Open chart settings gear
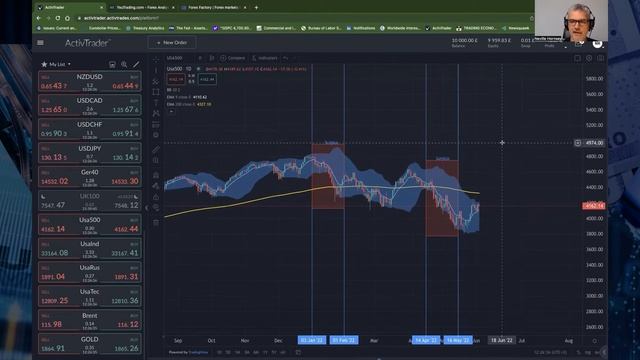The width and height of the screenshot is (640, 360). click(x=589, y=58)
